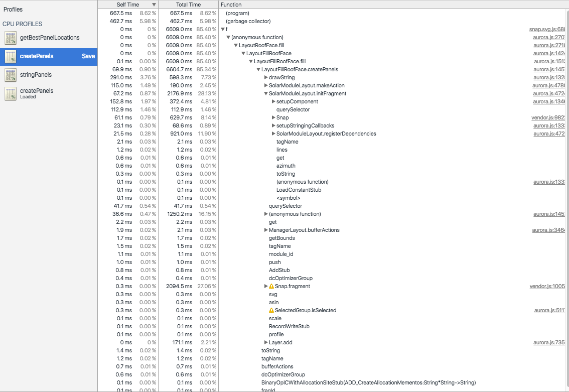Click warning icon beside Snap.fragment
Screen dimensions: 569x392
tap(271, 286)
